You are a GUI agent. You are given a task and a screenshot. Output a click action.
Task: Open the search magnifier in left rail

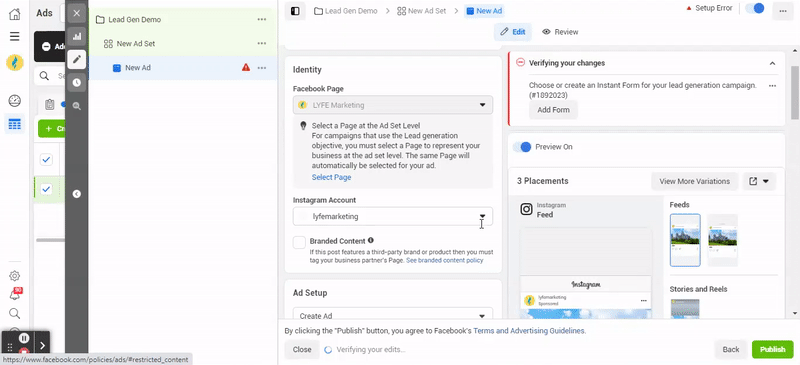pyautogui.click(x=15, y=313)
